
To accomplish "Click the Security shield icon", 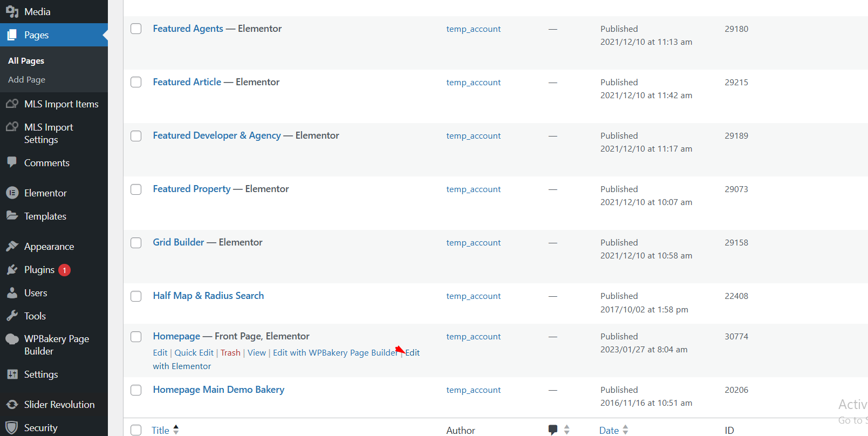I will [x=12, y=427].
